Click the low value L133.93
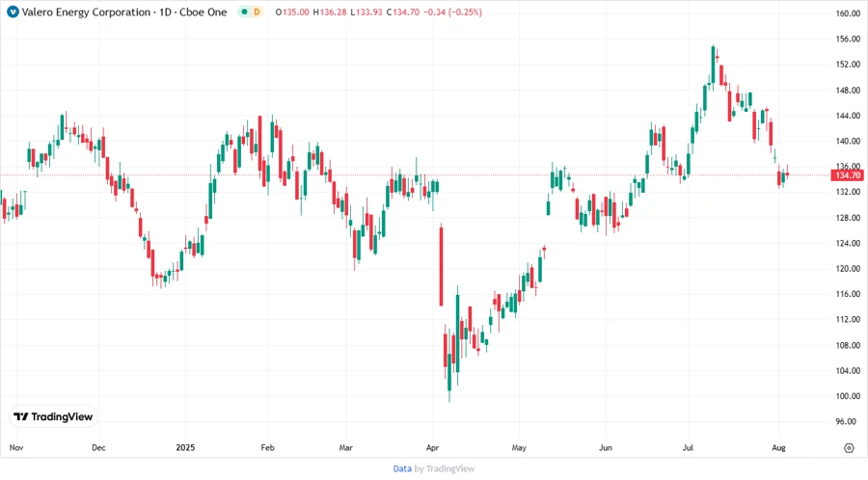The width and height of the screenshot is (868, 480). point(366,12)
